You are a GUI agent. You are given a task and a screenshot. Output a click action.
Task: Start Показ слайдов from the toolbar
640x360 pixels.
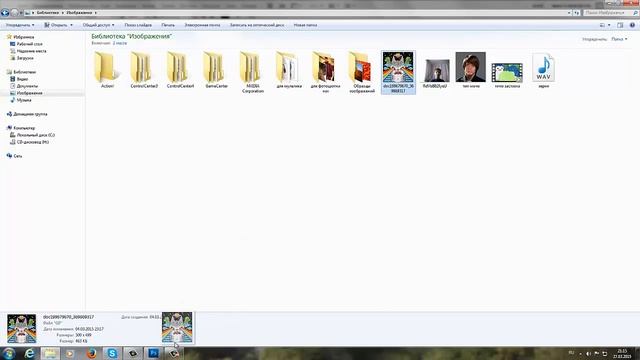[138, 25]
